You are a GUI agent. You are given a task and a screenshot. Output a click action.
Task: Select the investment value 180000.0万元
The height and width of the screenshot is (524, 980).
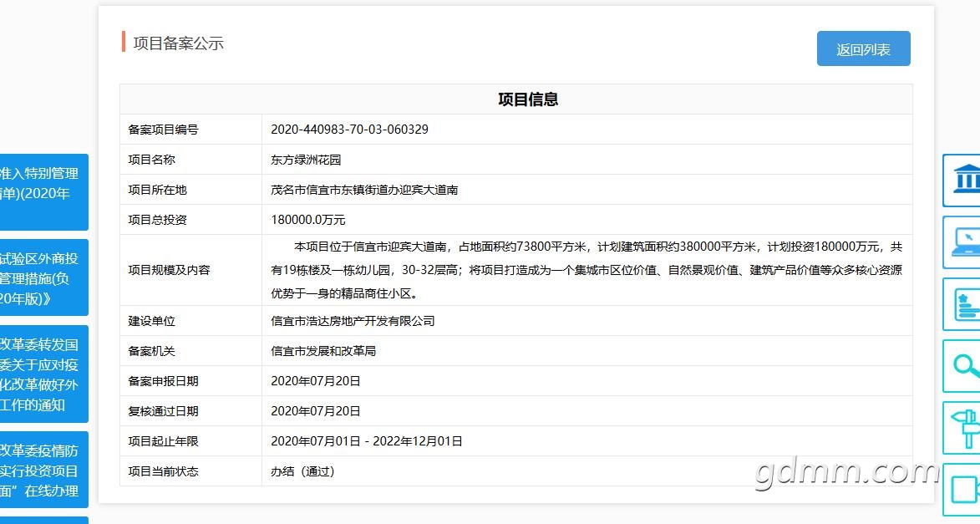point(308,220)
